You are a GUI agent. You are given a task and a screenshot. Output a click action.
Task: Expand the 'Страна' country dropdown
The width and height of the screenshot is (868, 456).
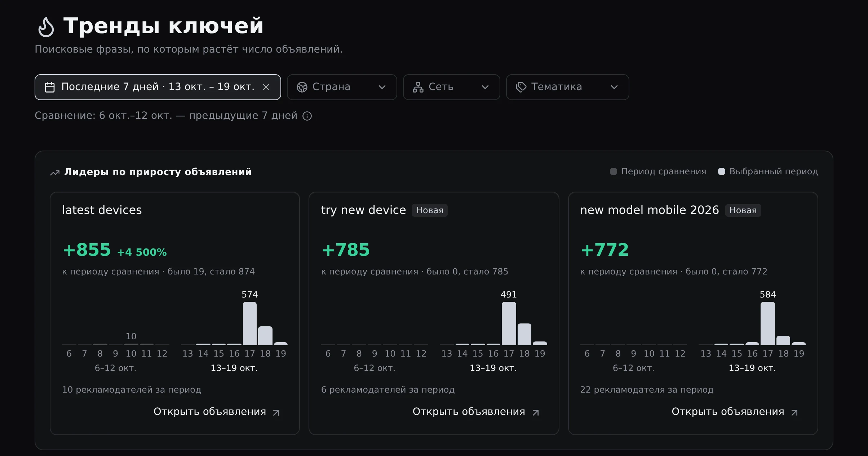[x=342, y=87]
